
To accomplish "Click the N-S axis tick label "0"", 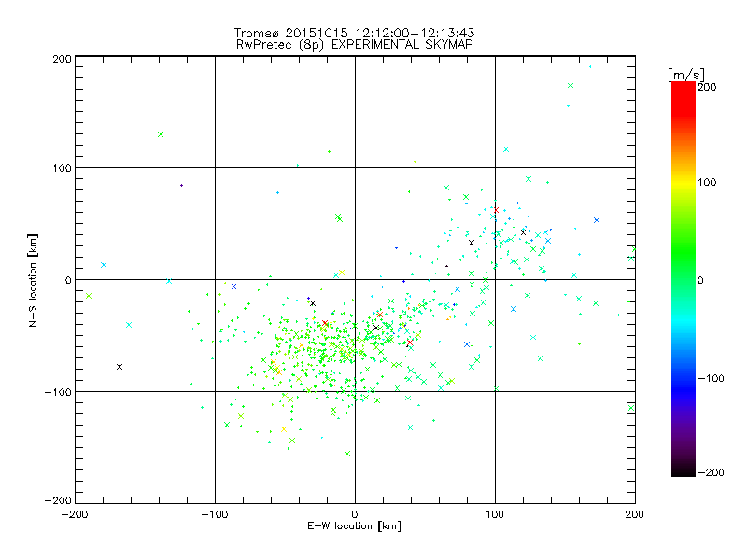I will pos(68,280).
